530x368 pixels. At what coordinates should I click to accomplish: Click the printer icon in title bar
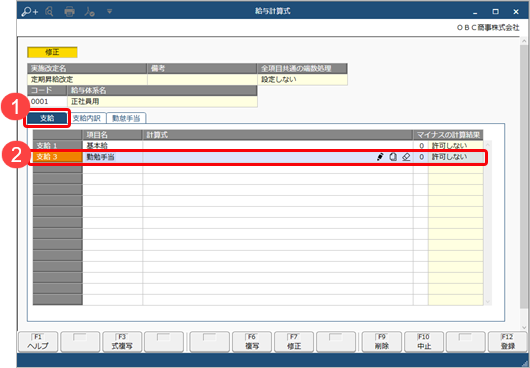click(69, 12)
